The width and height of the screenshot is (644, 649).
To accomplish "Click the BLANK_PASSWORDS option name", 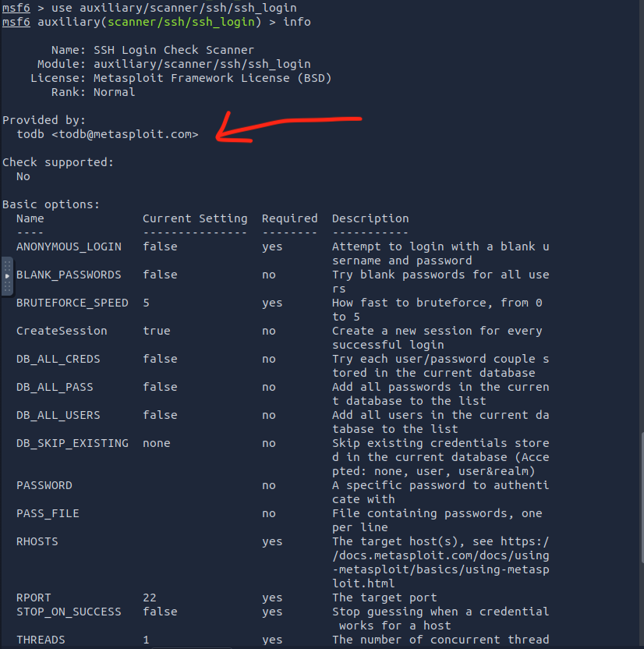I will pyautogui.click(x=69, y=275).
